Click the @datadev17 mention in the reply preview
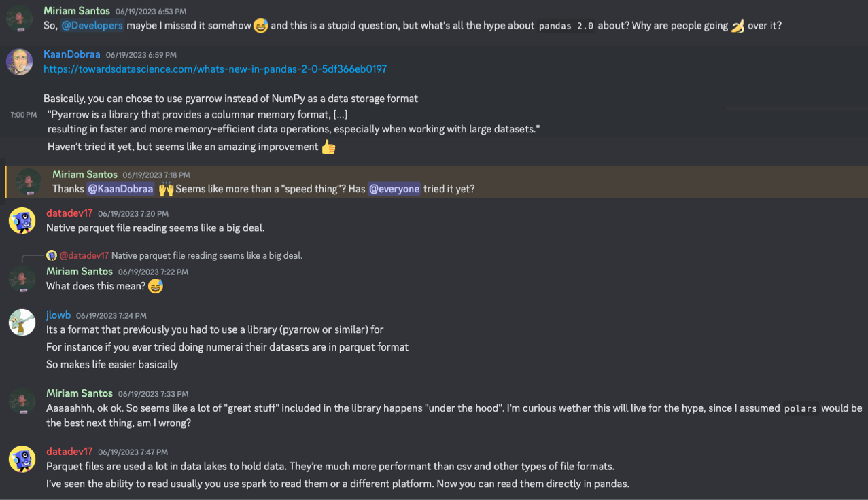This screenshot has width=868, height=500. click(x=84, y=256)
